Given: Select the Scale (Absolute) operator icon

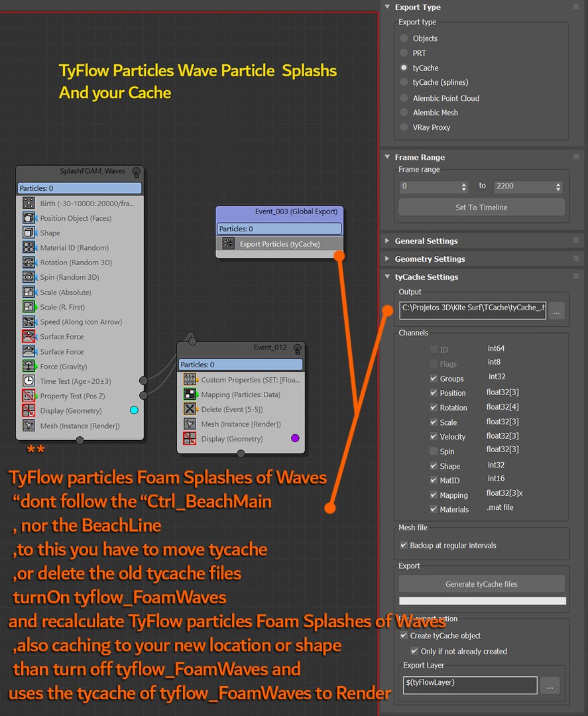Looking at the screenshot, I should [x=29, y=292].
